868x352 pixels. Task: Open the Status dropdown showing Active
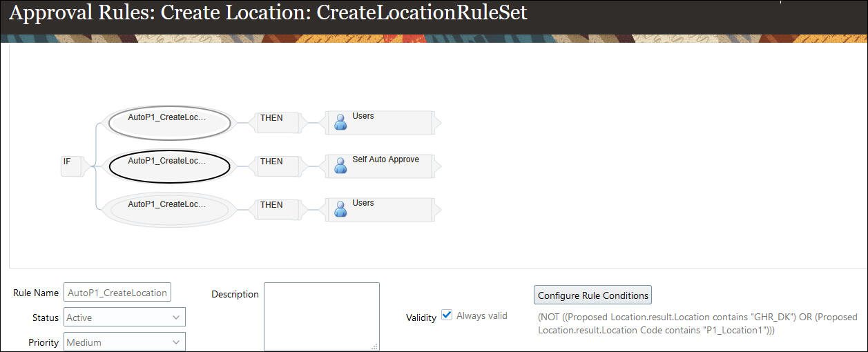(x=124, y=317)
